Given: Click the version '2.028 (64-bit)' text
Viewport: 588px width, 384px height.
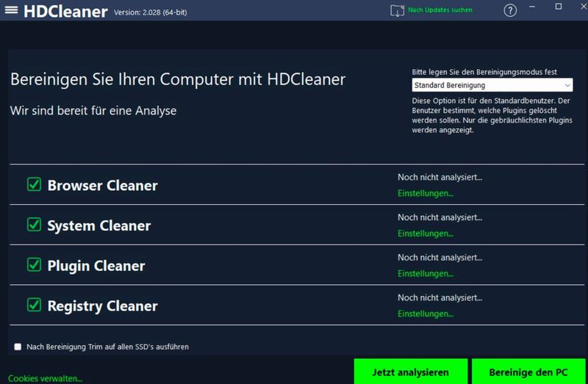Looking at the screenshot, I should (x=165, y=12).
